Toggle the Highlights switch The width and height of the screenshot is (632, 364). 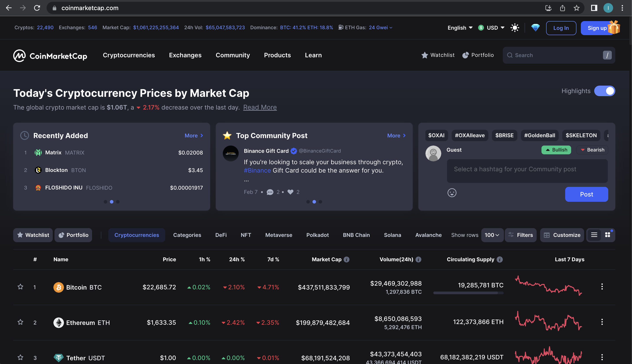point(605,91)
